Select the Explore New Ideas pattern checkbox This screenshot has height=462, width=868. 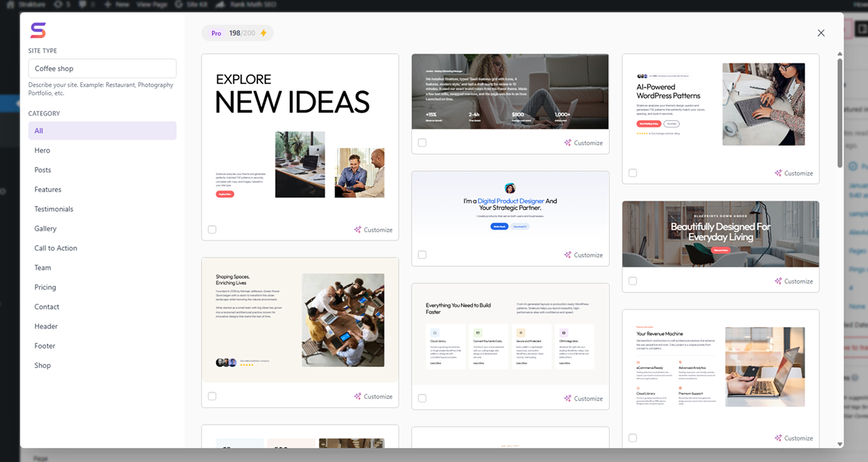(x=212, y=229)
